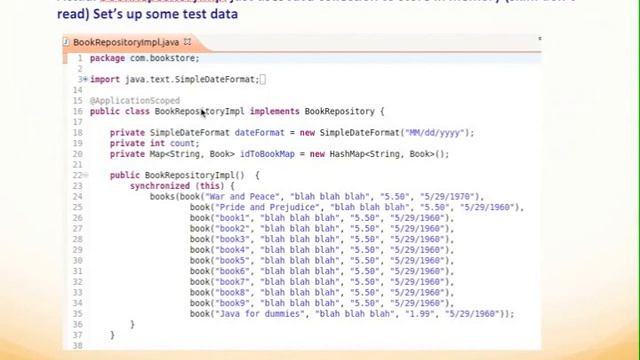
Task: Click the "book3" string on line 28
Action: tap(232, 239)
